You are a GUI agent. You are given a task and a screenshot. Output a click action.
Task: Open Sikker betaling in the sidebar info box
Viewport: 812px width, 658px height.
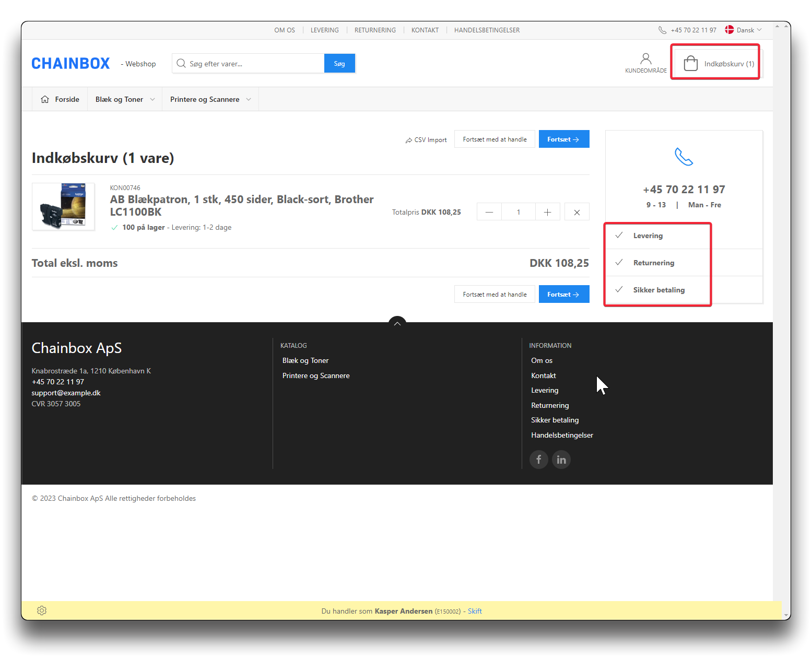click(x=659, y=290)
